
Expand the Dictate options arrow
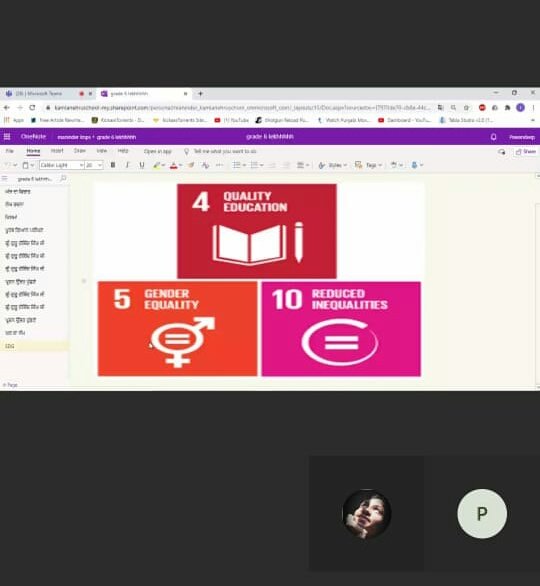[421, 165]
